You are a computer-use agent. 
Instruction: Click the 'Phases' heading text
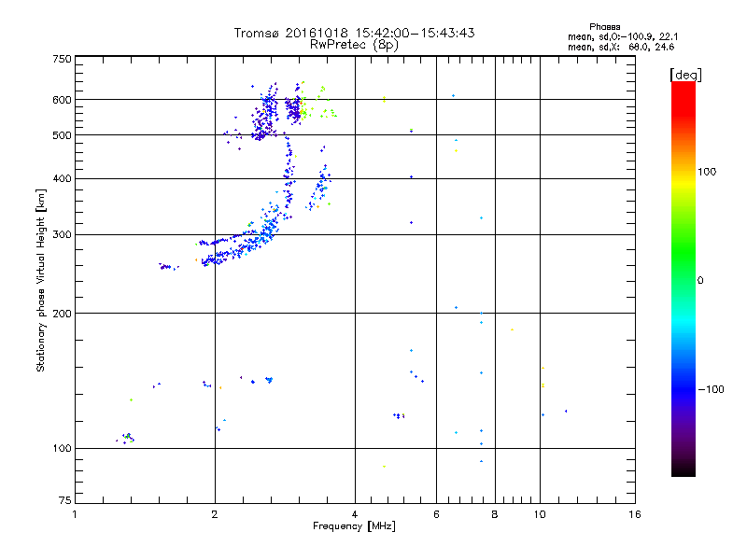pyautogui.click(x=604, y=27)
